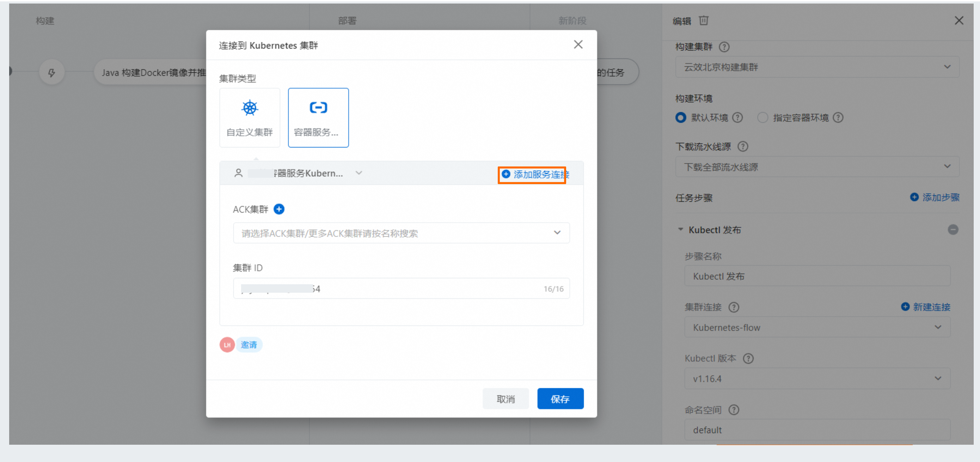This screenshot has height=462, width=980.
Task: Open the service connection account dropdown
Action: tap(298, 173)
